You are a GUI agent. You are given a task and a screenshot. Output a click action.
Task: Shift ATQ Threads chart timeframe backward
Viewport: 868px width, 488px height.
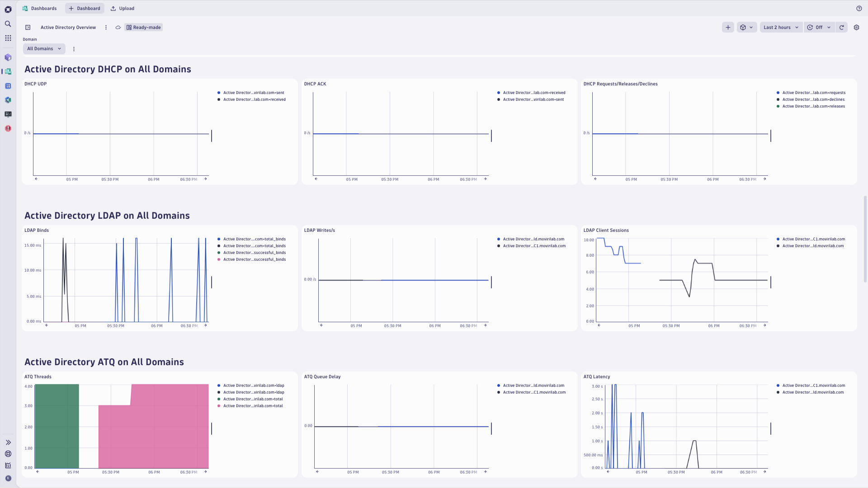[38, 472]
